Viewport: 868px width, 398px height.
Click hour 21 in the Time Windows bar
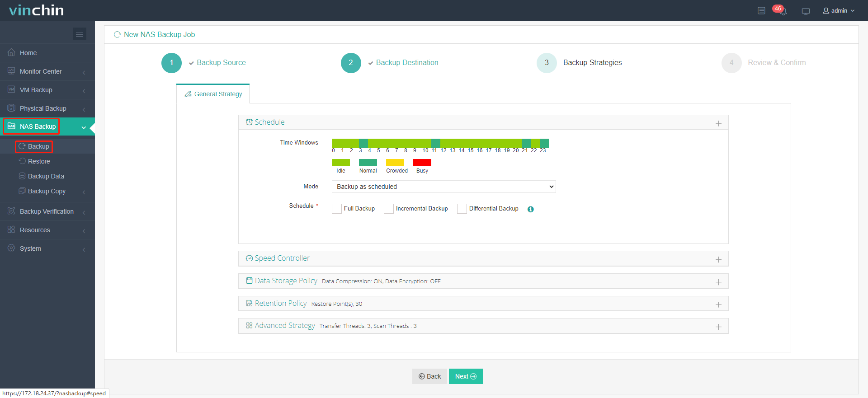click(526, 143)
